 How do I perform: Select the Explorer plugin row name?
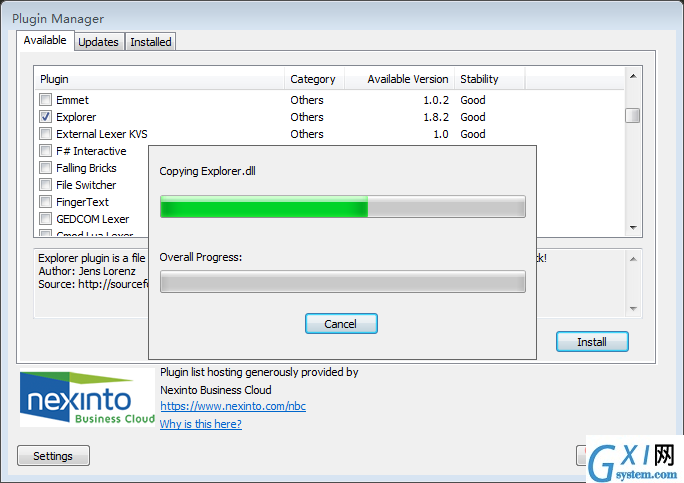tap(76, 117)
